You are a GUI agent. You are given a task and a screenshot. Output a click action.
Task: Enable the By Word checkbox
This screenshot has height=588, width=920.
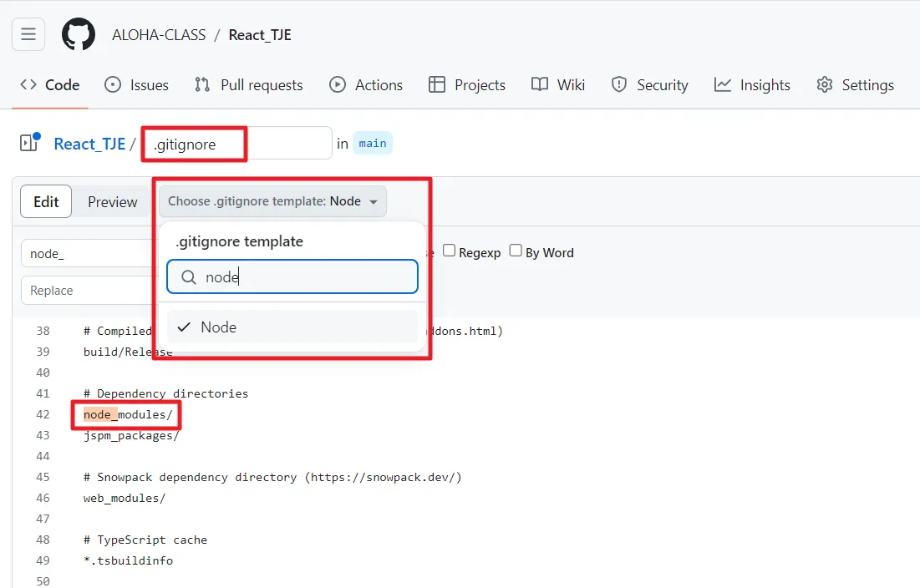pyautogui.click(x=516, y=251)
